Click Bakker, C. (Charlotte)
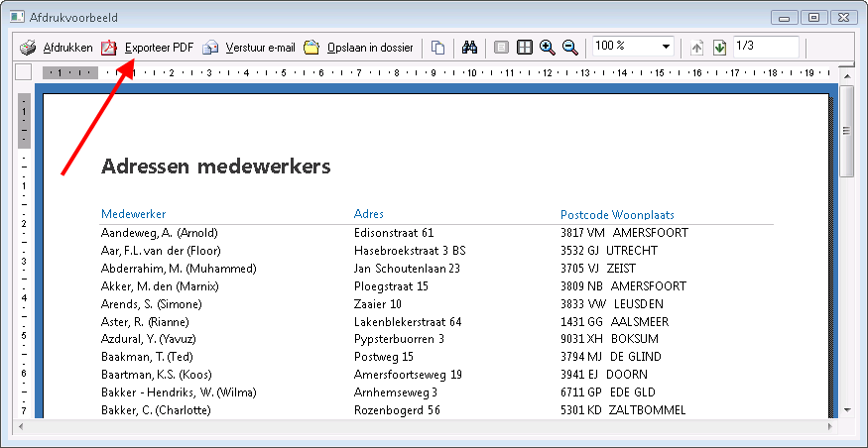The image size is (868, 448). (x=156, y=409)
